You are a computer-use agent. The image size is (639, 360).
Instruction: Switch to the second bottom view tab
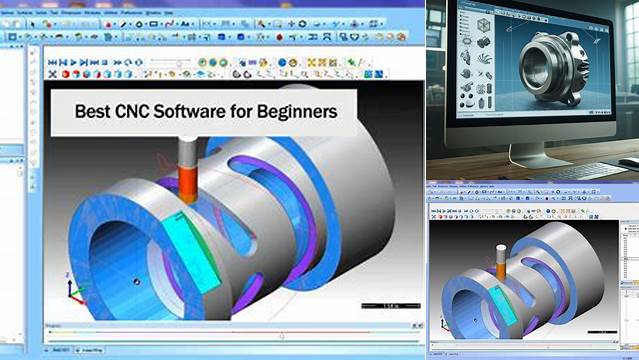(x=90, y=350)
